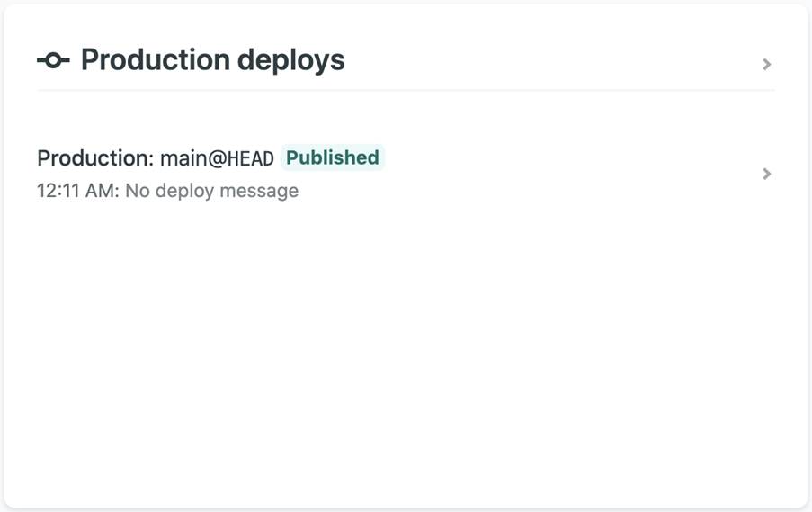This screenshot has width=812, height=512.
Task: Click the "No deploy message" text
Action: point(211,191)
